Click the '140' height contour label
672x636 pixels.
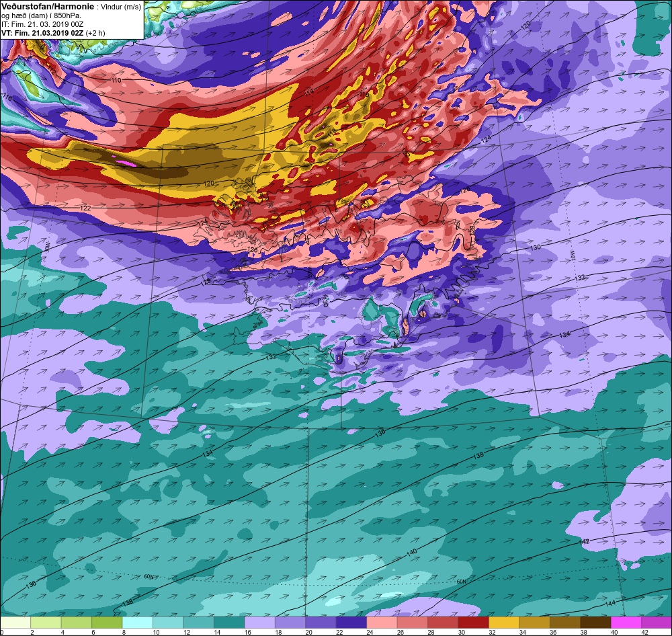[411, 553]
